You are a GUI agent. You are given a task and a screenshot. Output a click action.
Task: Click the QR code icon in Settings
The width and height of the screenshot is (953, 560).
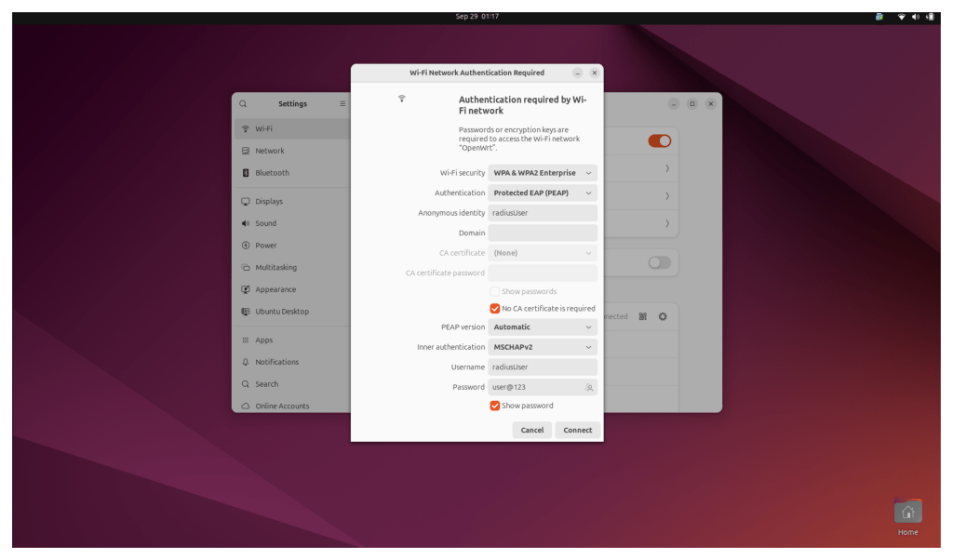pos(642,316)
